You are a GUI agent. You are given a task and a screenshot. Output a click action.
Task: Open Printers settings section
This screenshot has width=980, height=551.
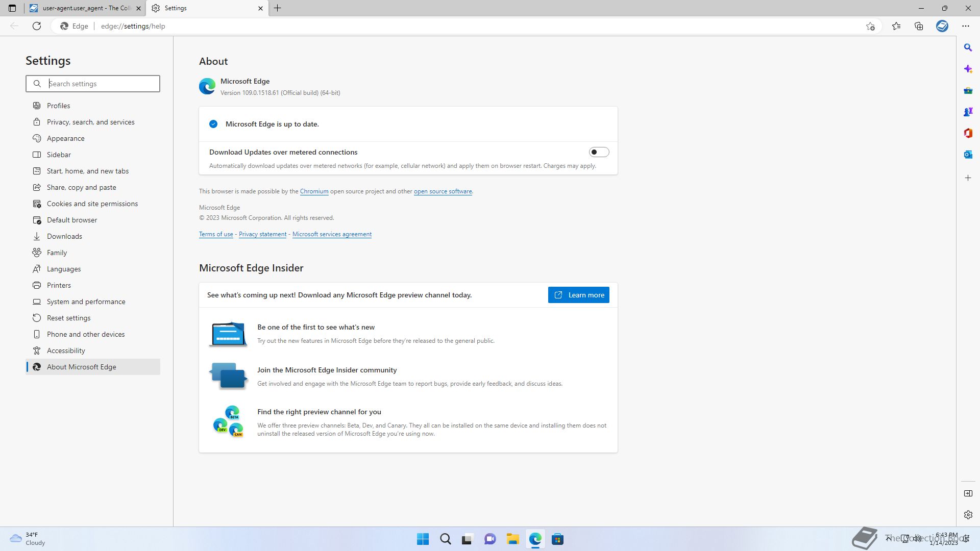[x=93, y=285]
